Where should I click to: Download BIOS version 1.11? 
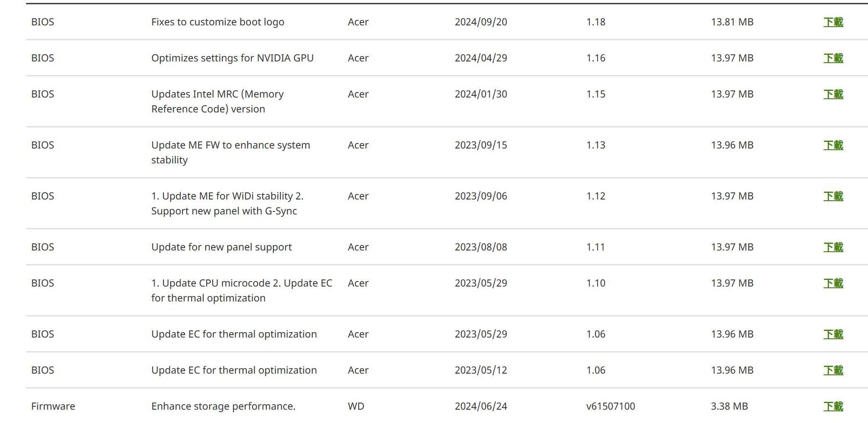pos(833,248)
